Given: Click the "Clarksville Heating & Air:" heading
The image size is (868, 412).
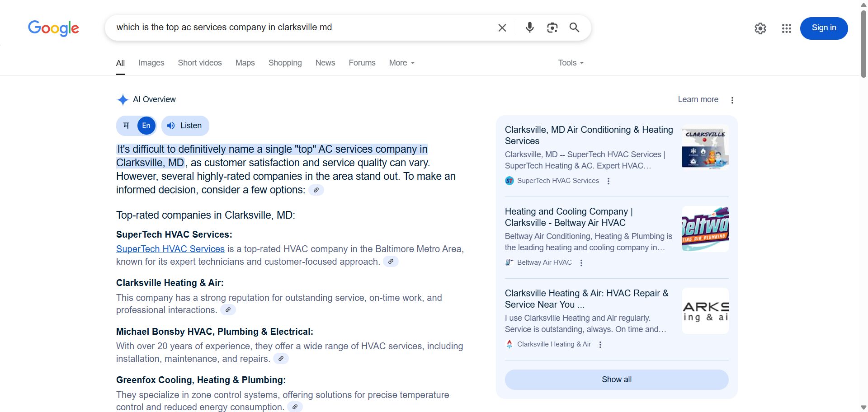Looking at the screenshot, I should point(170,283).
